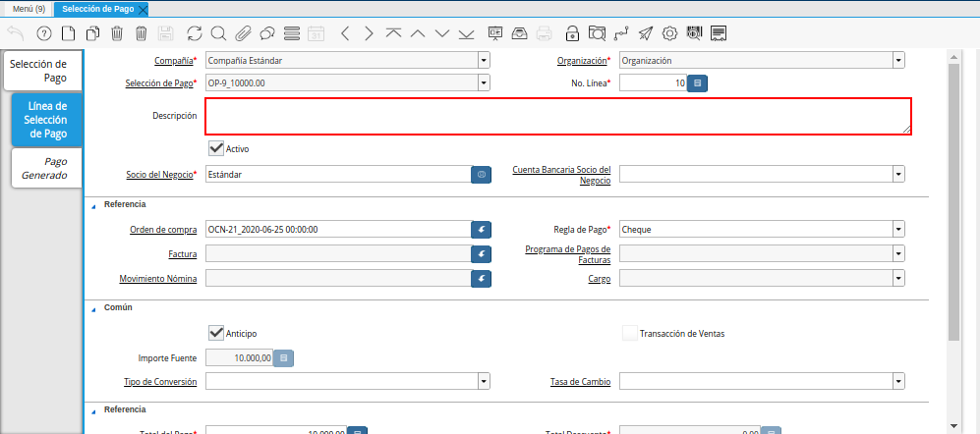Click the Socio del Negocio label link
The height and width of the screenshot is (434, 980).
click(159, 174)
